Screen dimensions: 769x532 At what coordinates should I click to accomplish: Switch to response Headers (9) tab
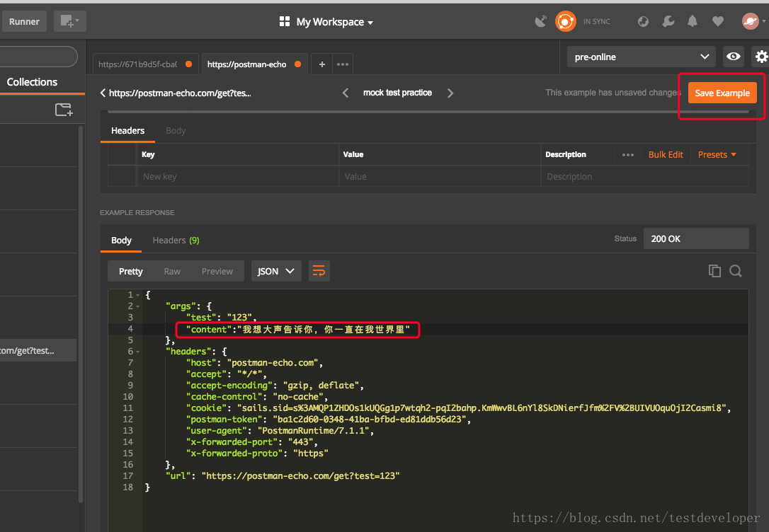click(176, 240)
